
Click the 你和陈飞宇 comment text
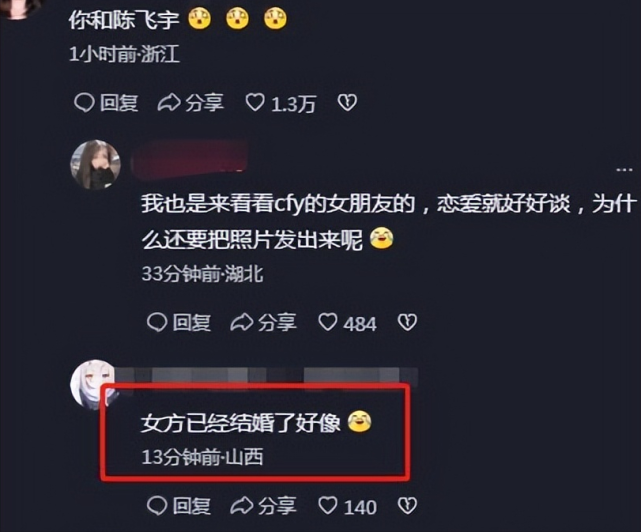(x=124, y=19)
